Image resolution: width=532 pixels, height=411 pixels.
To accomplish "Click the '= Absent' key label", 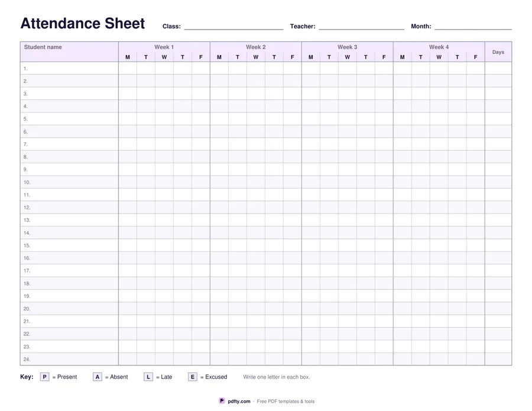I will pos(116,377).
